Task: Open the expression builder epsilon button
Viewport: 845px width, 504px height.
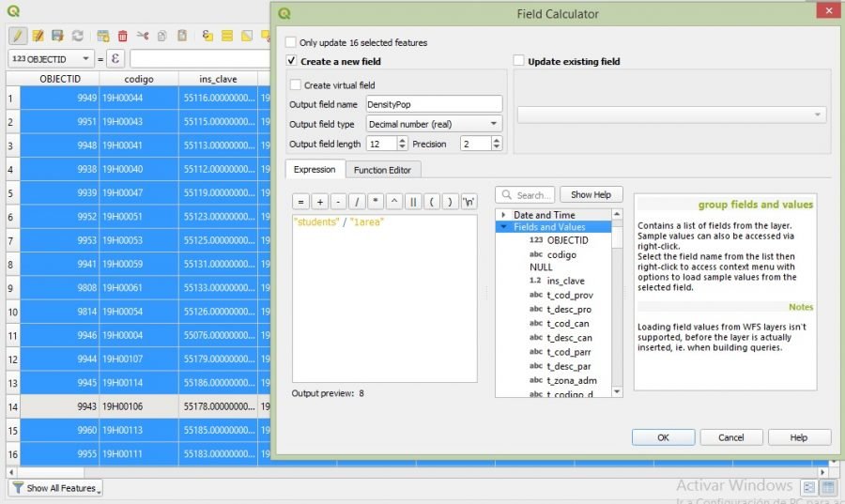Action: coord(115,58)
